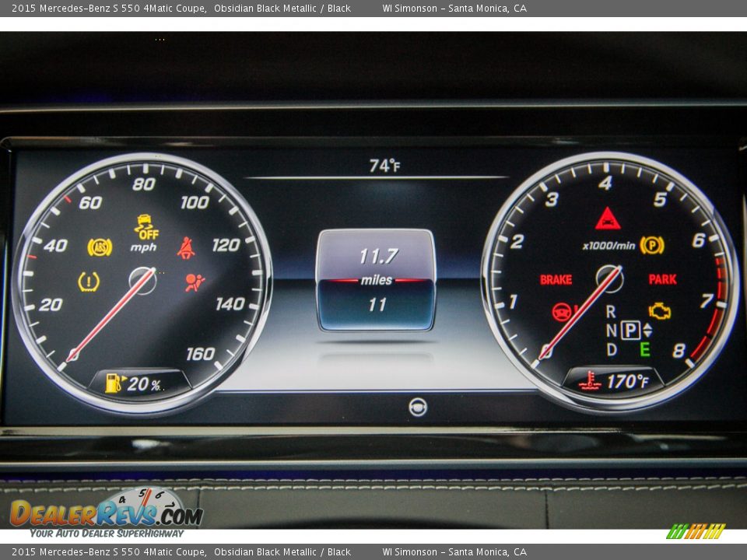Select the boxed P gear indicator
This screenshot has height=560, width=747.
coord(630,330)
